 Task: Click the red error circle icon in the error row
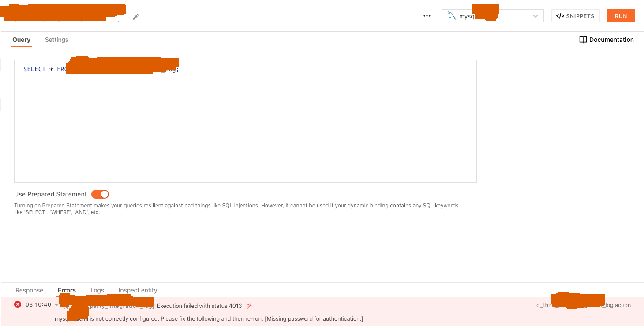click(17, 304)
